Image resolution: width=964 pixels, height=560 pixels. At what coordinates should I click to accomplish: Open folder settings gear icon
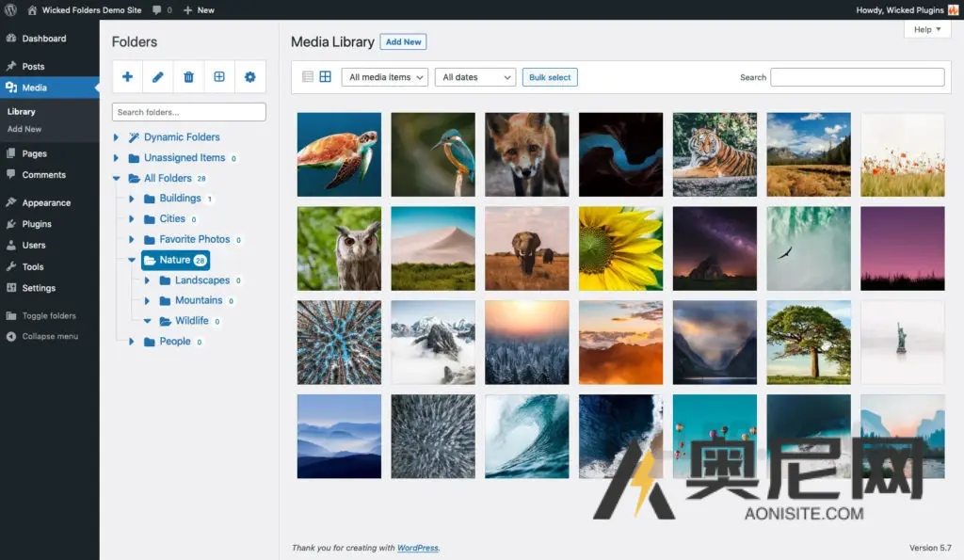tap(250, 77)
